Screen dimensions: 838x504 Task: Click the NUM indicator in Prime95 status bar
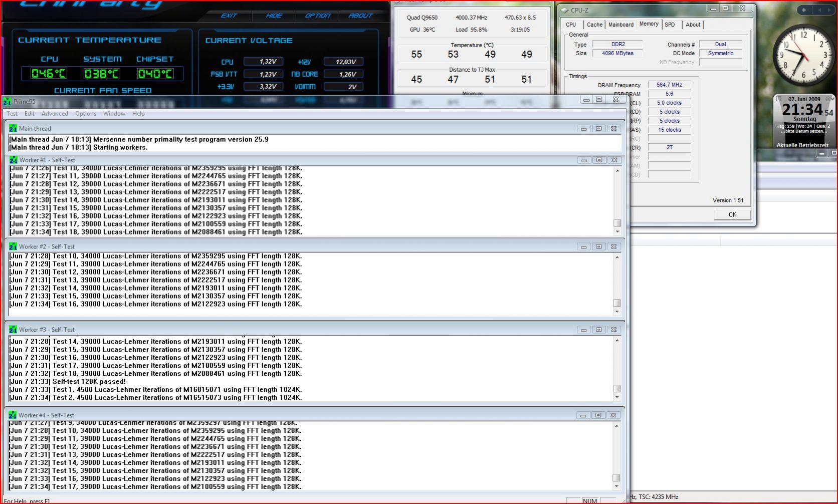click(x=590, y=500)
